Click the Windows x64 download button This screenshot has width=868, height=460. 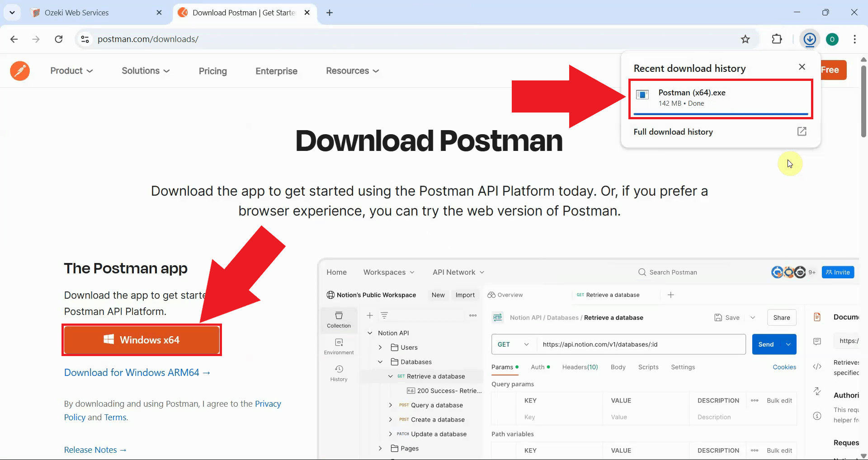click(142, 340)
